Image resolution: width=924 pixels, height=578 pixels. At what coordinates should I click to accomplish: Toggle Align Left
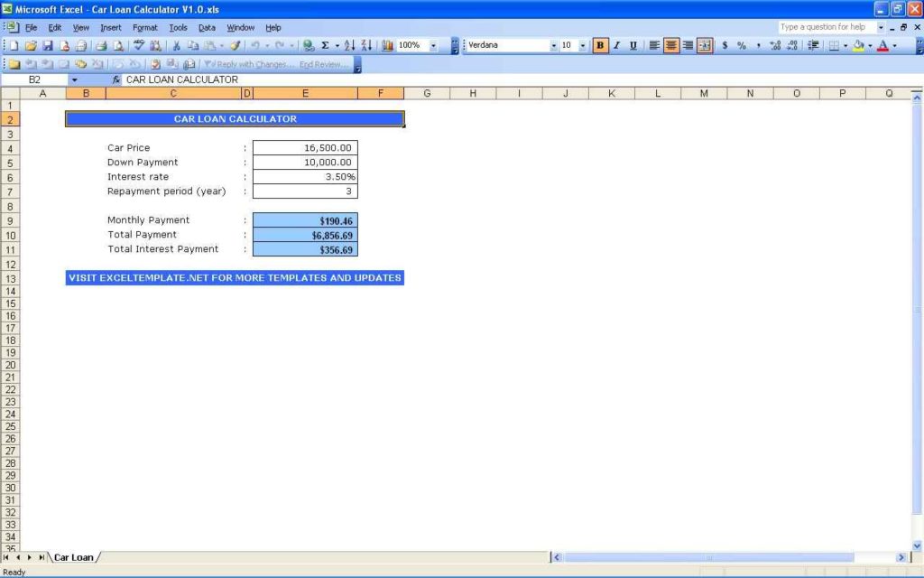click(x=654, y=45)
